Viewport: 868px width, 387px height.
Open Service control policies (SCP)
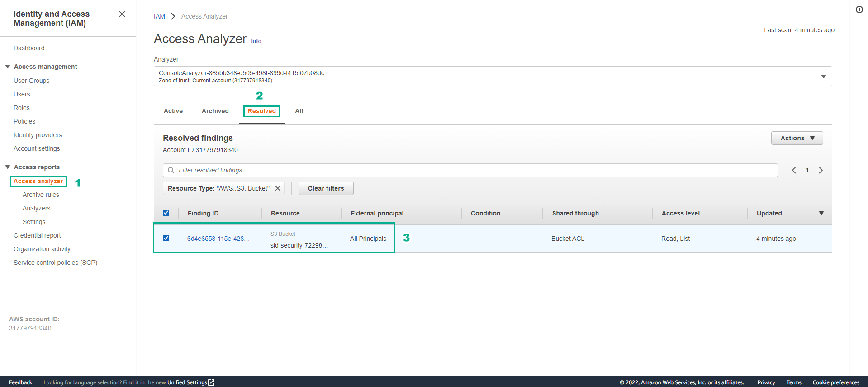click(x=56, y=263)
